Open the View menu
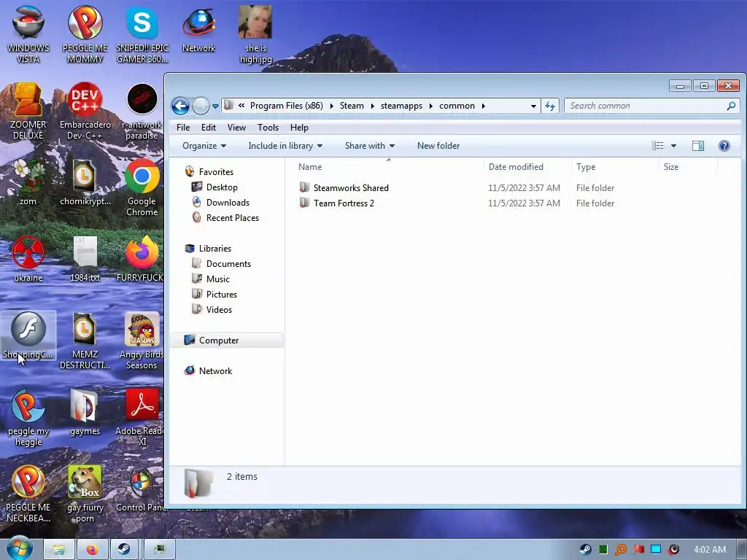The image size is (747, 560). 236,128
